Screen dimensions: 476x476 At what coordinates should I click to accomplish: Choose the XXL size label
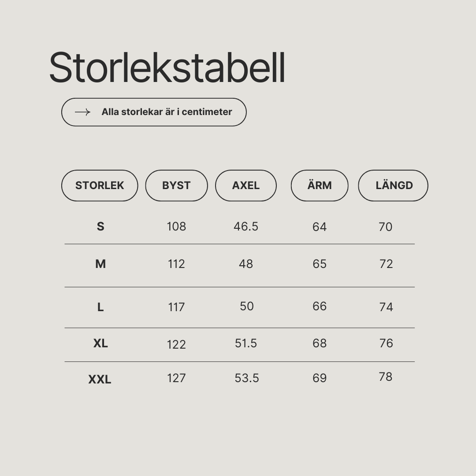[100, 379]
